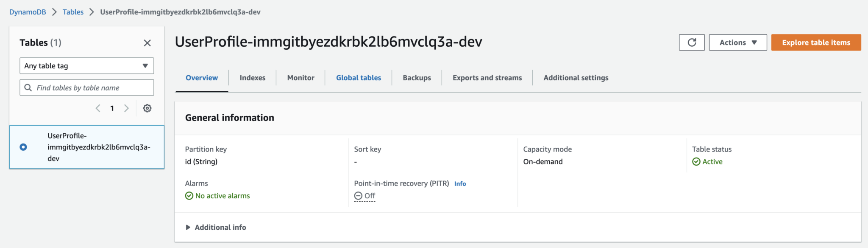Click the General information heading

pos(230,118)
